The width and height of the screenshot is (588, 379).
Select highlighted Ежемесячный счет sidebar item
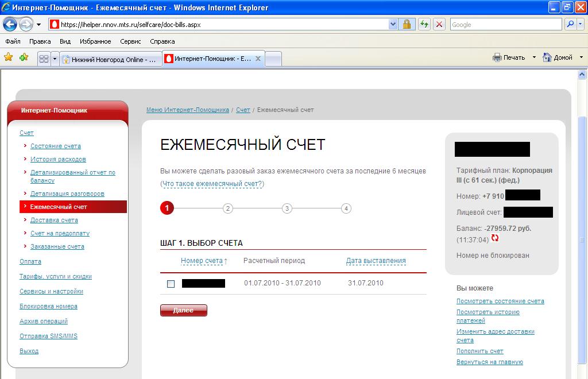pyautogui.click(x=73, y=207)
